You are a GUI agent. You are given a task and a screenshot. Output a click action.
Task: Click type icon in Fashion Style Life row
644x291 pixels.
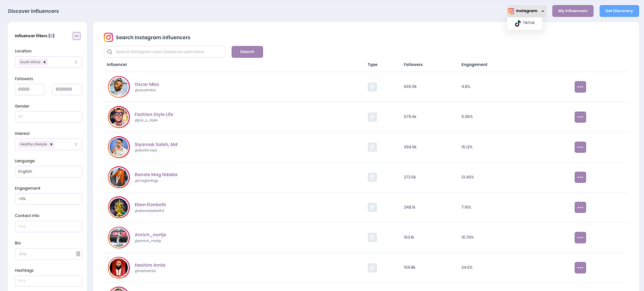click(x=372, y=117)
